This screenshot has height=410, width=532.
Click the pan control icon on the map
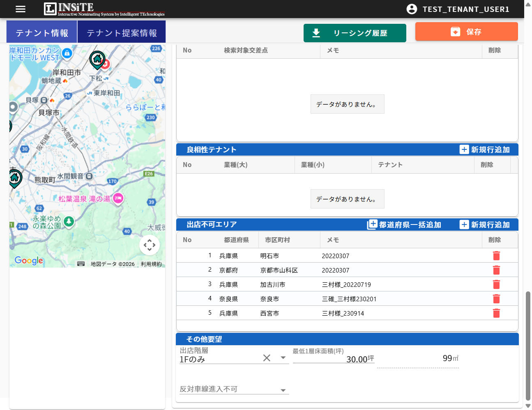pyautogui.click(x=149, y=245)
